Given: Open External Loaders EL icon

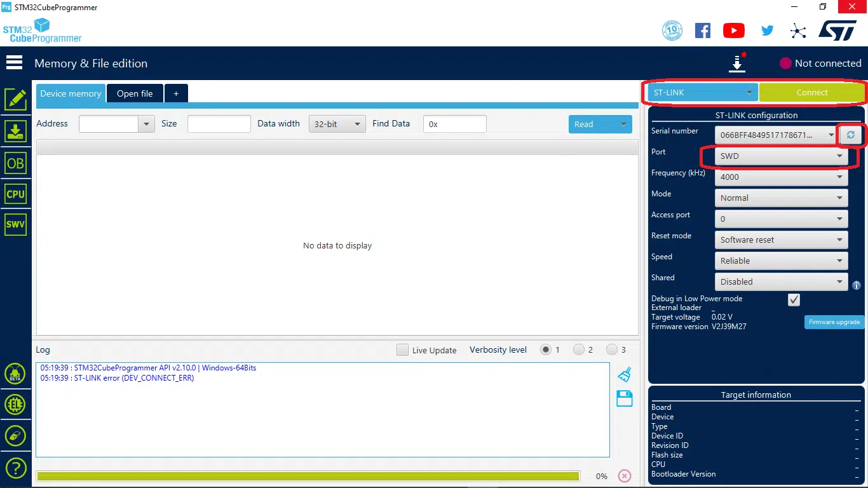Looking at the screenshot, I should pyautogui.click(x=15, y=404).
